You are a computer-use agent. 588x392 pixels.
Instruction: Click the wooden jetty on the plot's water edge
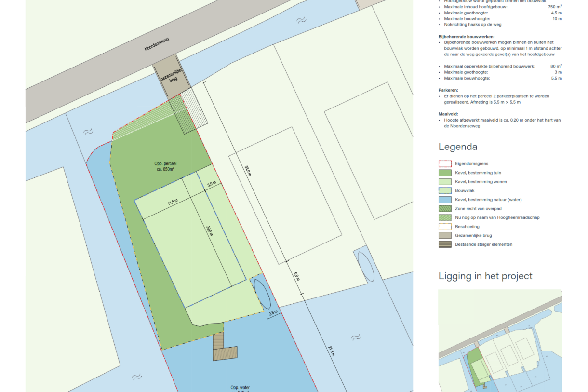pyautogui.click(x=225, y=351)
